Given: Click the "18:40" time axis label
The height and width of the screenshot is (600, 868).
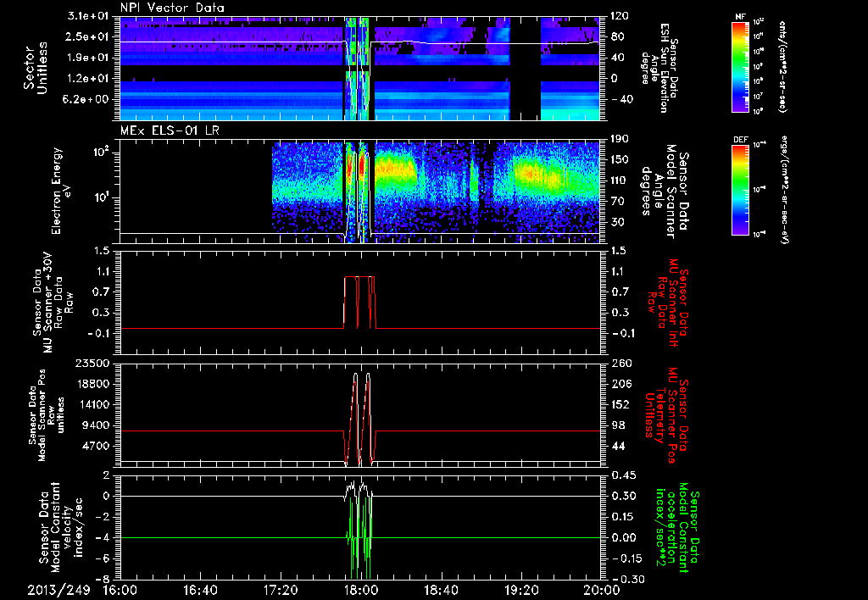Looking at the screenshot, I should pos(441,590).
